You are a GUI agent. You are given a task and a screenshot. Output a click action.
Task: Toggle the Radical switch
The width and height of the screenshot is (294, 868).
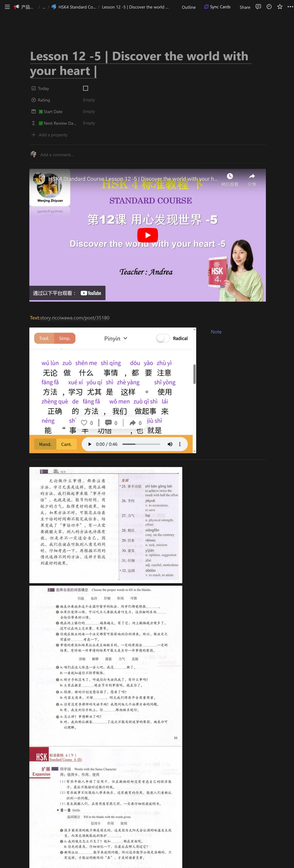163,338
